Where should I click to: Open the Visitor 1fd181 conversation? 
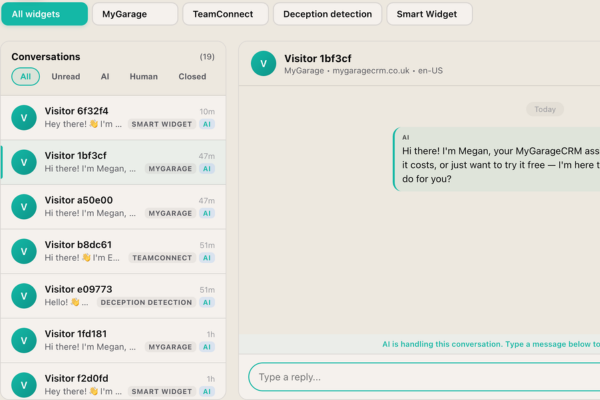[x=113, y=341]
